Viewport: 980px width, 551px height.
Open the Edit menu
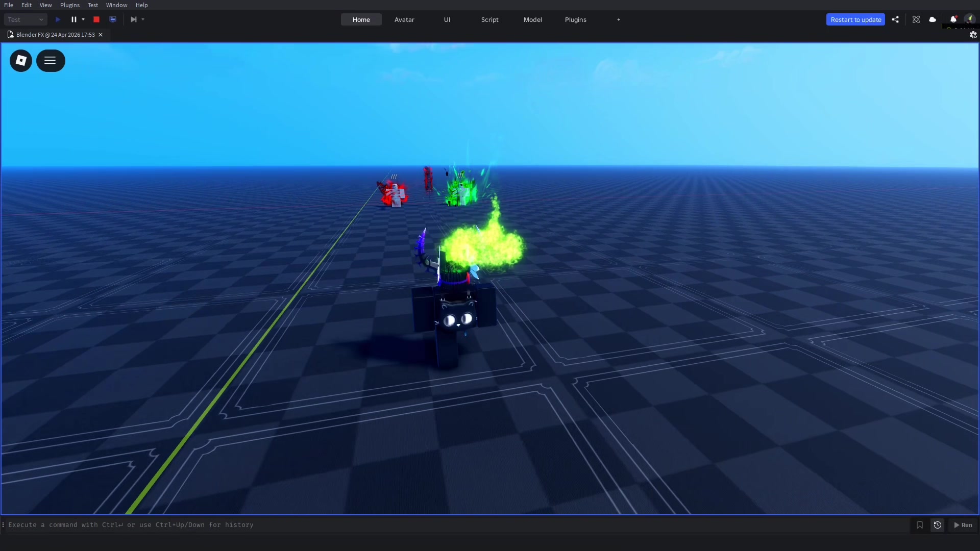point(27,5)
